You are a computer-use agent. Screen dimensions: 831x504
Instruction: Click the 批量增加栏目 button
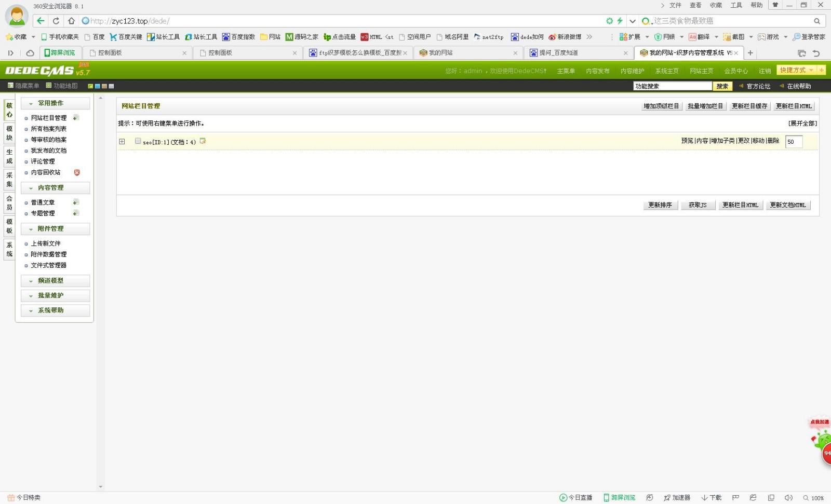click(x=705, y=106)
